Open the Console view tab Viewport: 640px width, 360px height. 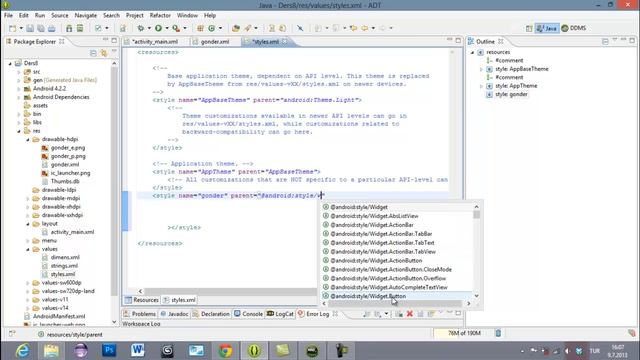pos(248,314)
